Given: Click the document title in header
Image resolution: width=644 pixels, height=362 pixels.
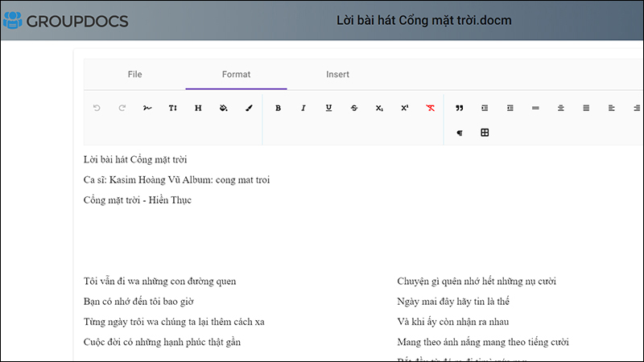Looking at the screenshot, I should (424, 21).
